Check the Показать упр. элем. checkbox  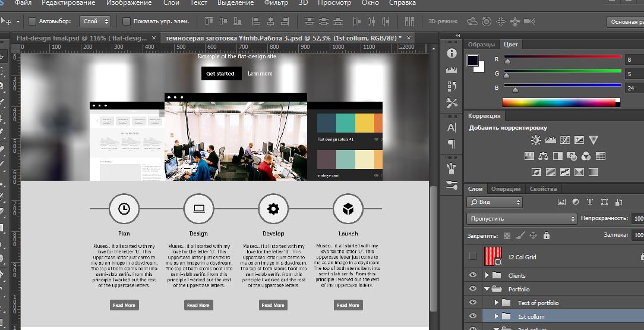[126, 21]
